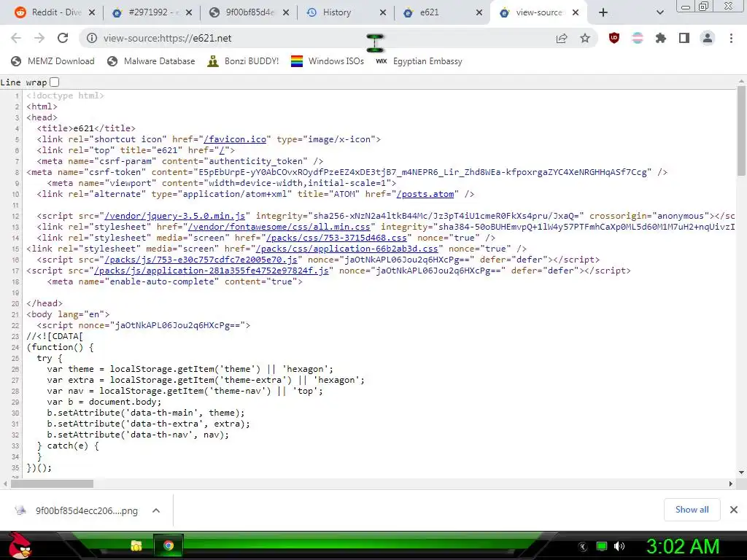
Task: Click the vertical scrollbar thumb
Action: [741, 130]
